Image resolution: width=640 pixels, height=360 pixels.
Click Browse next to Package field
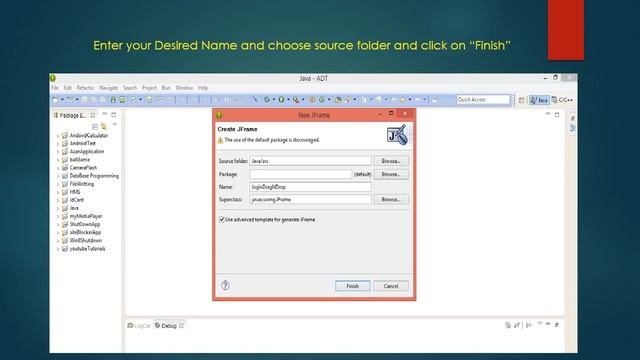click(x=391, y=174)
